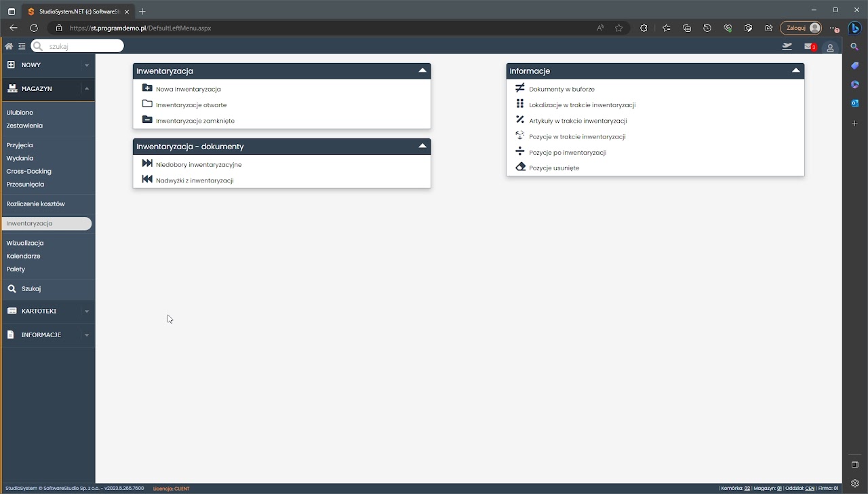Image resolution: width=868 pixels, height=494 pixels.
Task: Click the Nadwyżki z inwentaryzacji skip-back icon
Action: 147,179
